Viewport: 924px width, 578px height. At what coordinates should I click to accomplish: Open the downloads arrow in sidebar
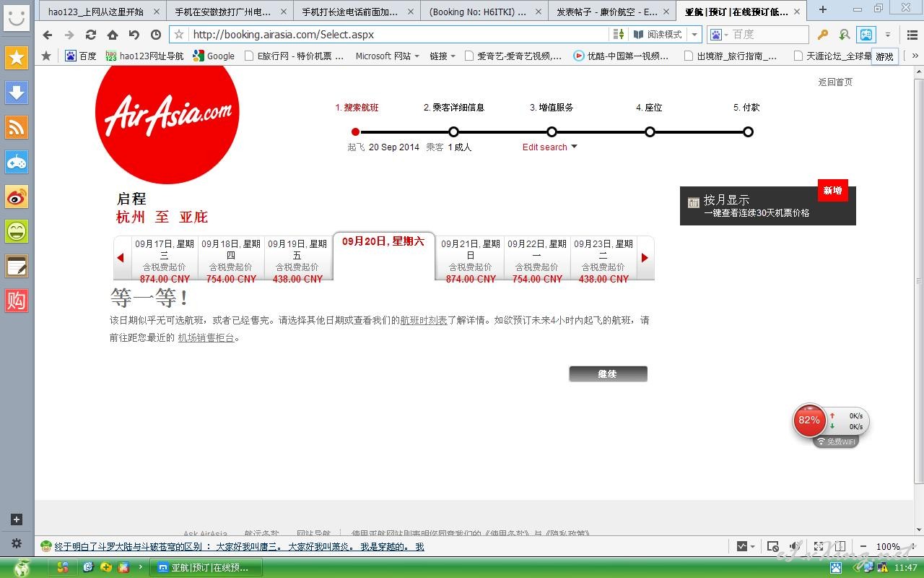[x=17, y=92]
